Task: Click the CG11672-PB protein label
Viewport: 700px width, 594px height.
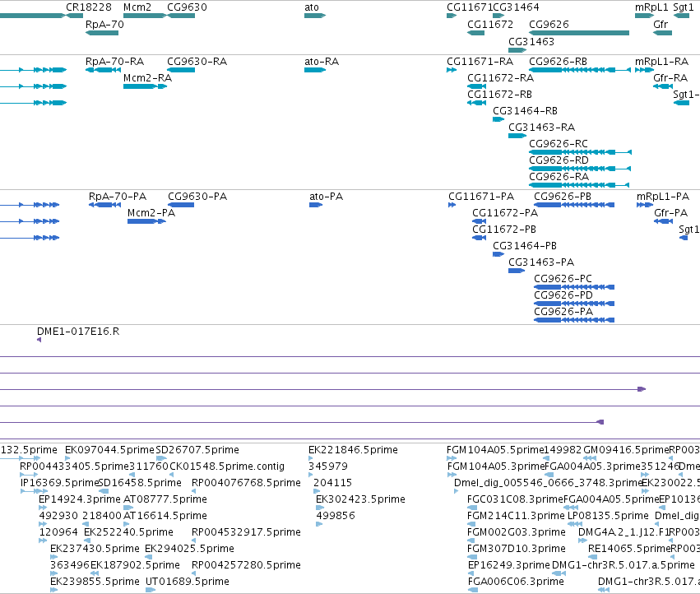Action: click(x=504, y=230)
